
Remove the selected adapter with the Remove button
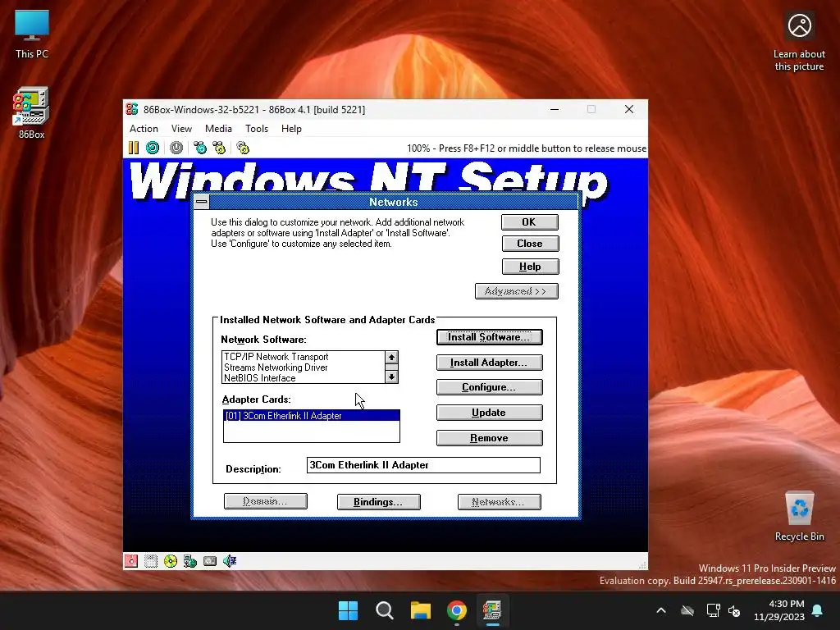(489, 438)
